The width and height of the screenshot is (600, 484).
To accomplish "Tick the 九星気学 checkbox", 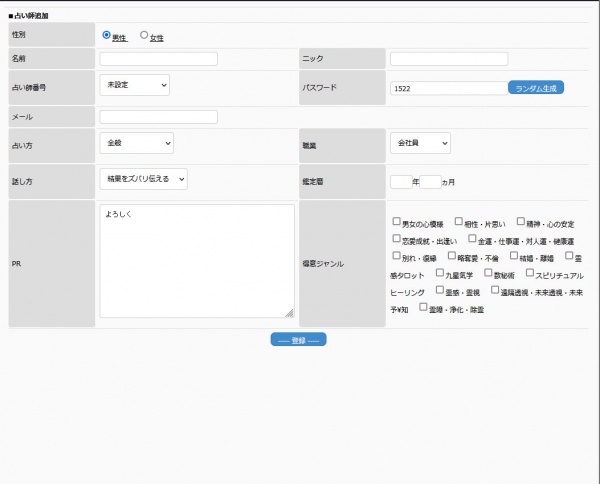I will (x=441, y=273).
